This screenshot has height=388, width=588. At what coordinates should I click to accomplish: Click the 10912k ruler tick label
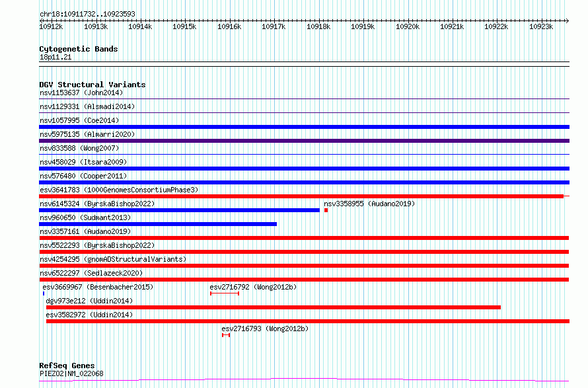click(x=51, y=27)
